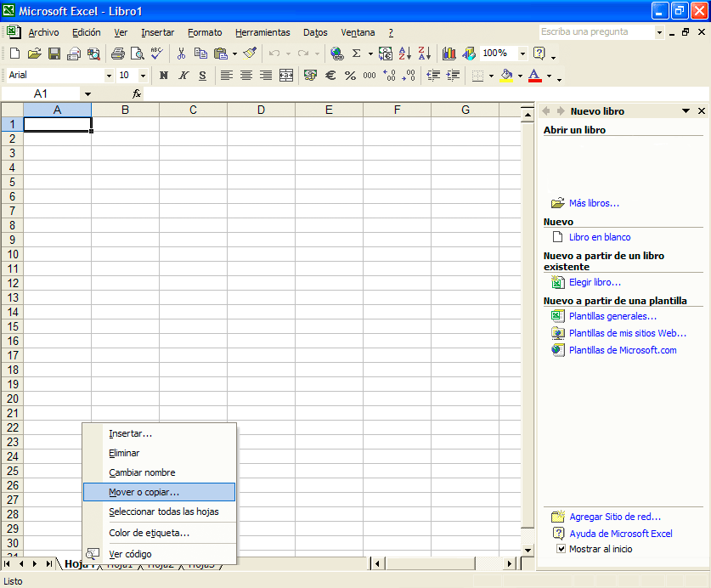Click Ayuda de Microsoft Excel link
This screenshot has width=711, height=588.
pos(621,534)
